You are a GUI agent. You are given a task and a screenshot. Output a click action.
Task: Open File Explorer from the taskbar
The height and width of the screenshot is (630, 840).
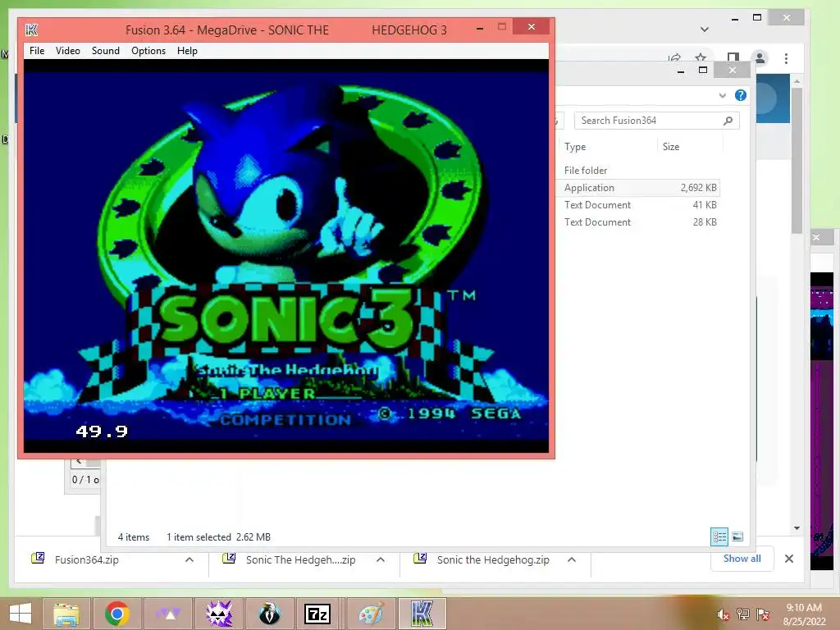66,614
